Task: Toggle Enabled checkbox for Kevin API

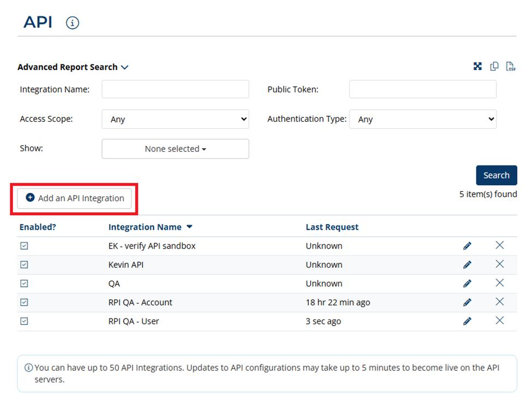Action: [24, 265]
